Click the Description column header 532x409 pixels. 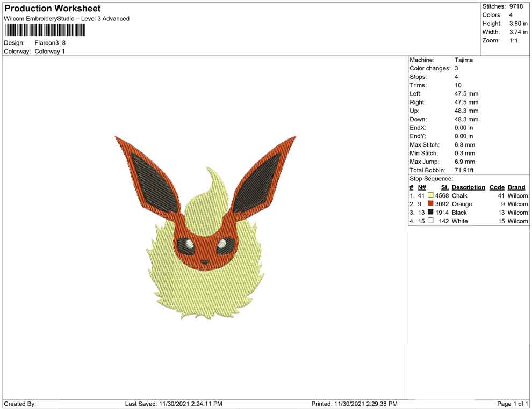pyautogui.click(x=468, y=187)
